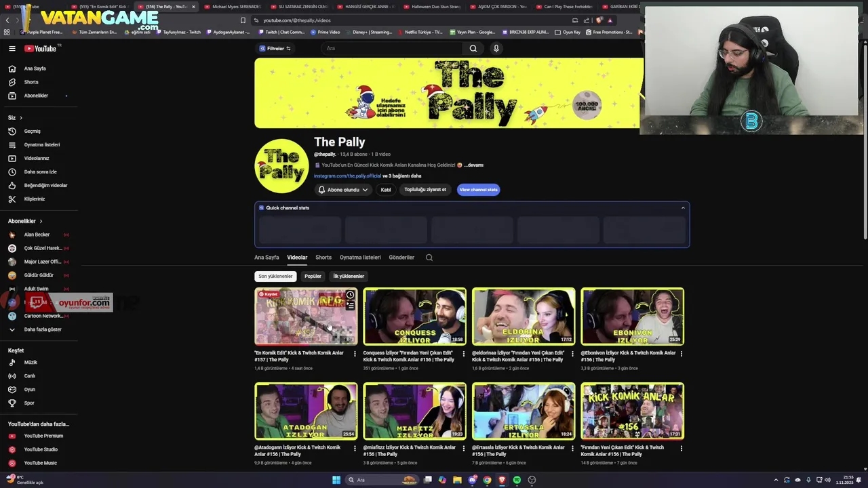
Task: Open more options for Ebonivon İzliyor video
Action: (x=682, y=354)
